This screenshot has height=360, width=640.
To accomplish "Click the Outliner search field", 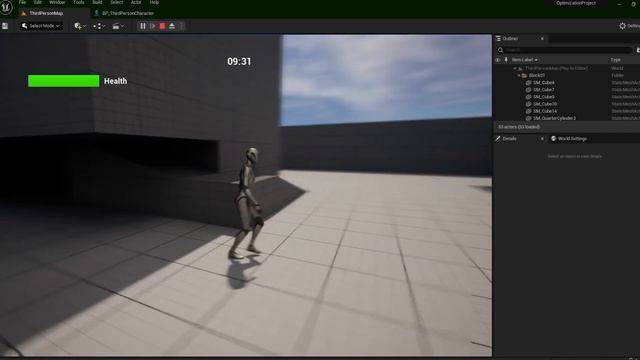I will click(x=567, y=50).
